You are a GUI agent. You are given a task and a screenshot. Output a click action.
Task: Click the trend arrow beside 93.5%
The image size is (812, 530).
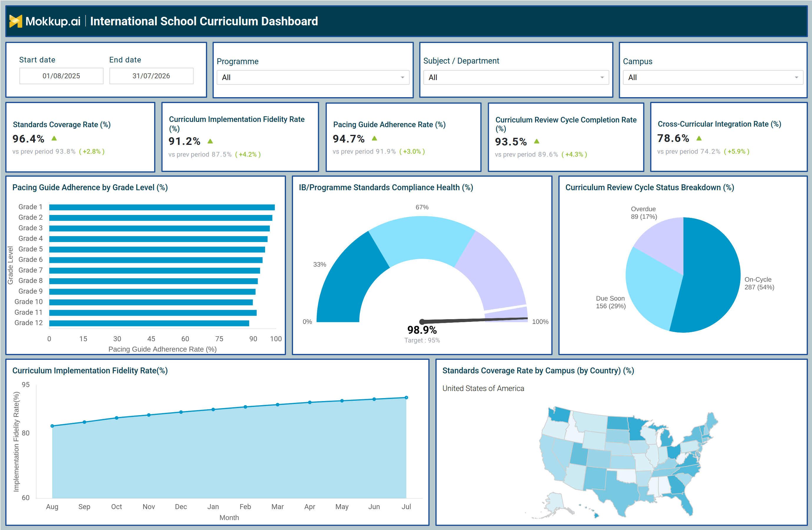pyautogui.click(x=537, y=141)
